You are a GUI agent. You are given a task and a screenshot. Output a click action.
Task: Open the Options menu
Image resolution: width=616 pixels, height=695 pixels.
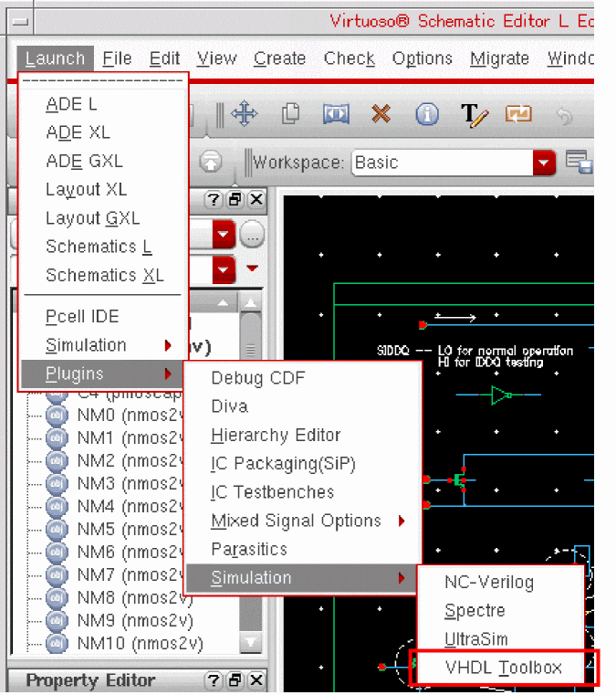(422, 58)
